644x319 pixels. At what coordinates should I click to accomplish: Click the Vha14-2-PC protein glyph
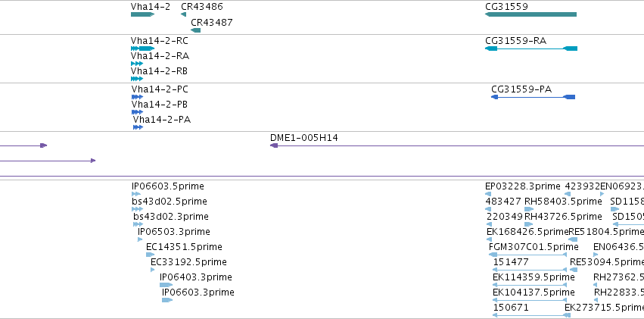click(x=137, y=97)
